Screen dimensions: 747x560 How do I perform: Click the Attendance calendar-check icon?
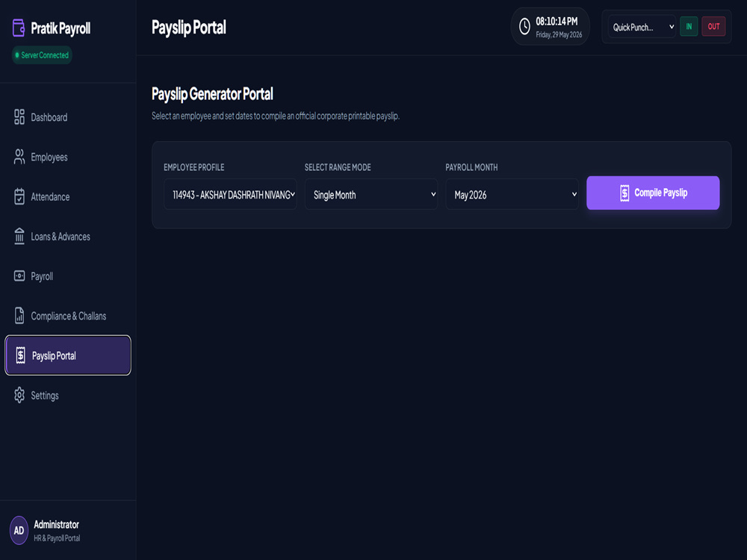tap(19, 196)
